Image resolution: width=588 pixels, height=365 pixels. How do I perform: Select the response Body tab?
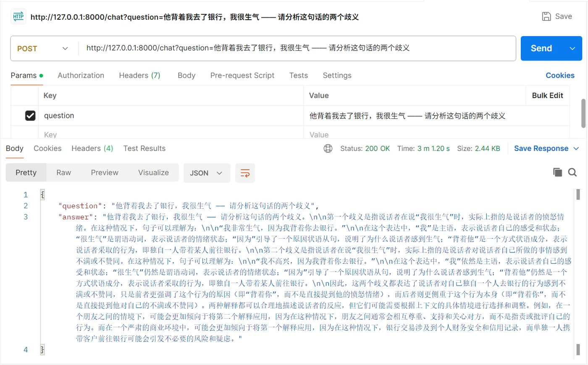tap(15, 149)
